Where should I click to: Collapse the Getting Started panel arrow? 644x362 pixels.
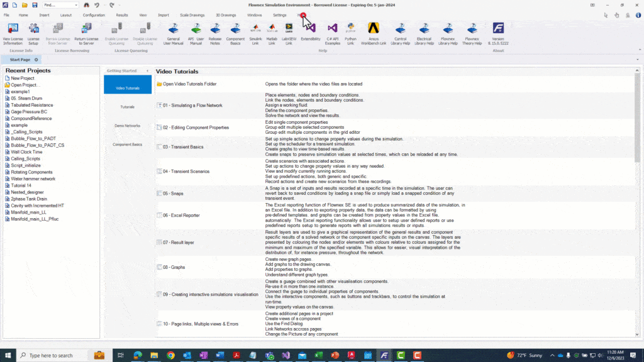click(x=147, y=71)
